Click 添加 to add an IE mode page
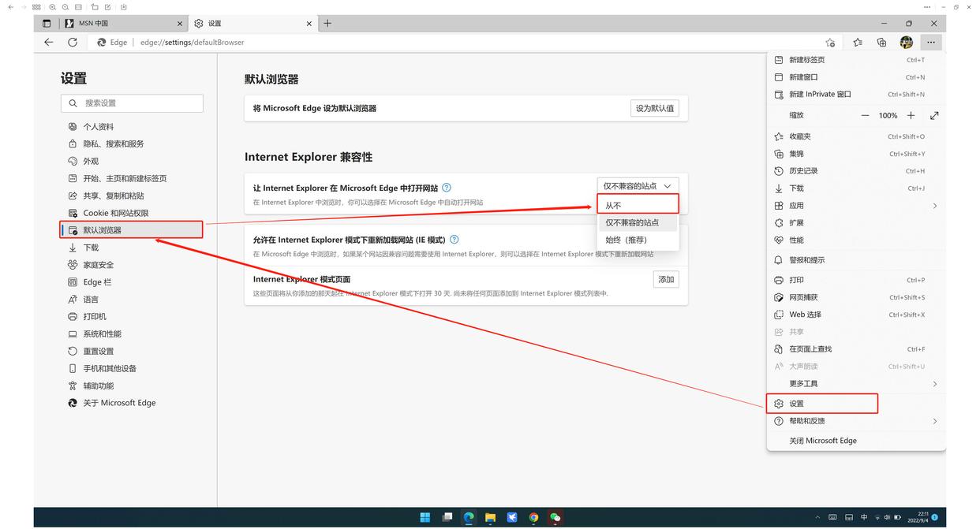This screenshot has width=980, height=529. point(665,278)
